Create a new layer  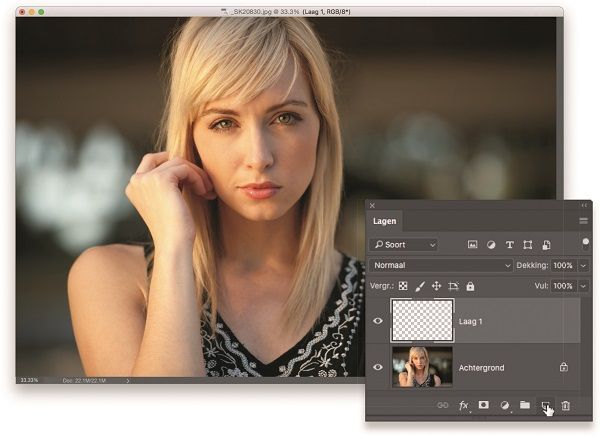pos(545,405)
